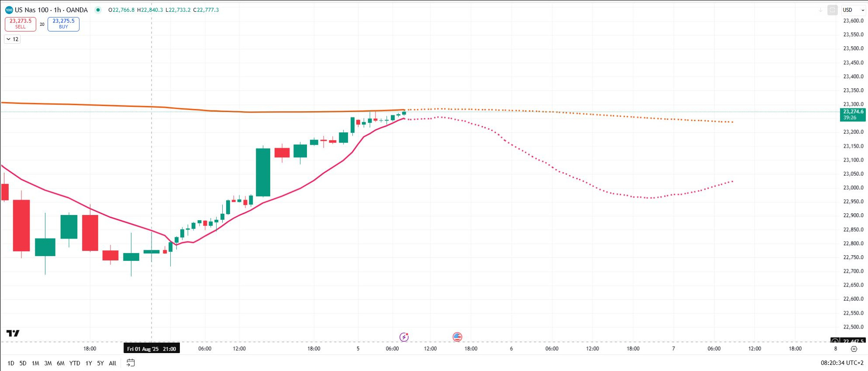Click the faded down arrow icon

pyautogui.click(x=820, y=10)
